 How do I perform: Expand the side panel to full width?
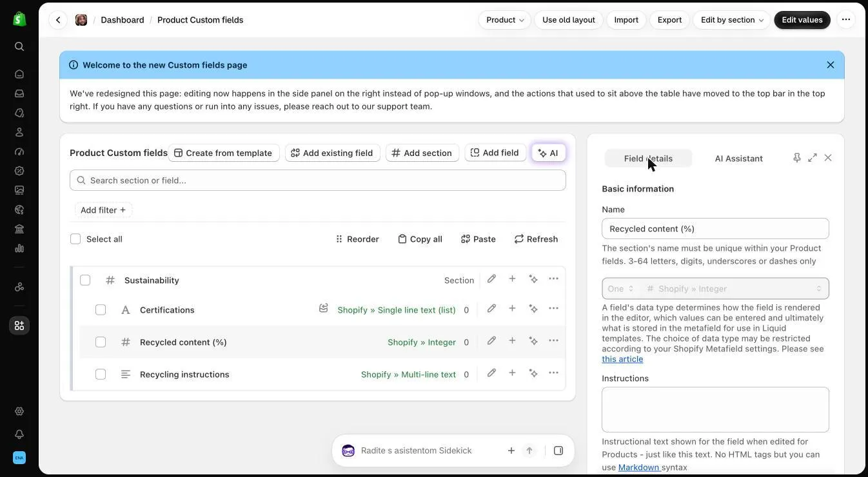pyautogui.click(x=813, y=158)
